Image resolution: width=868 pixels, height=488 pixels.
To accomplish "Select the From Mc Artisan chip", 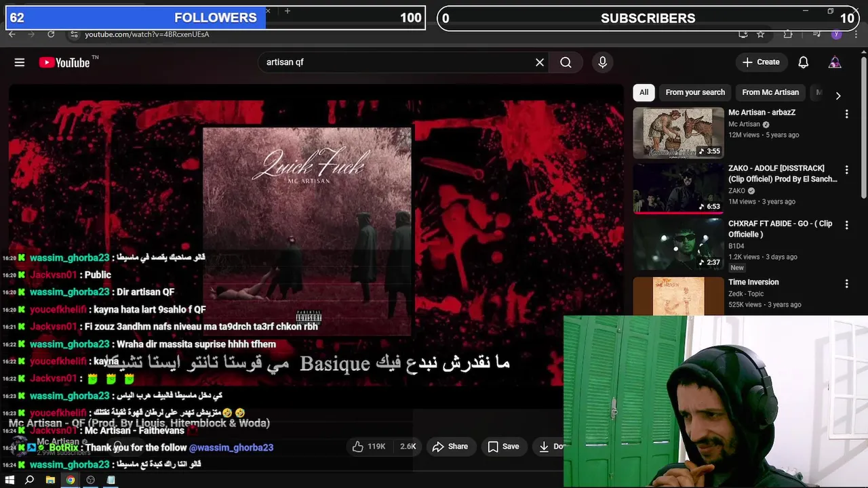I will [x=770, y=92].
